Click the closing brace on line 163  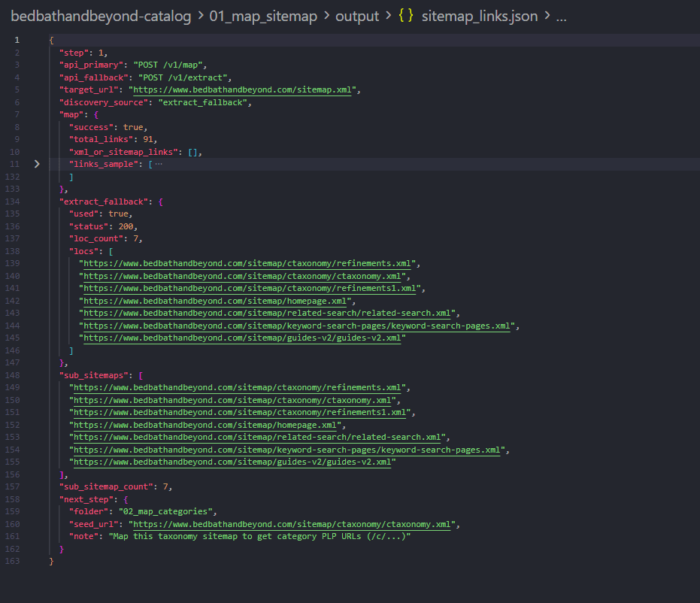tap(51, 561)
